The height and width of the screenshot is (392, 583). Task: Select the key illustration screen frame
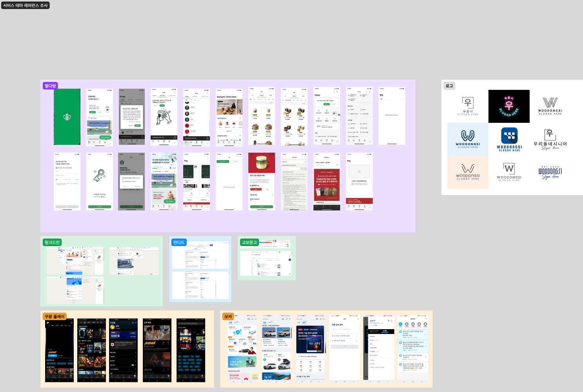coord(99,182)
